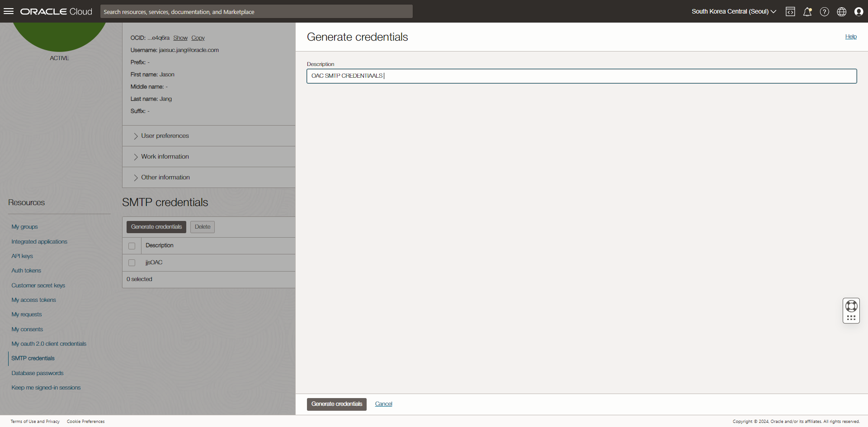Open Customer secret keys resource
868x427 pixels.
click(x=38, y=286)
